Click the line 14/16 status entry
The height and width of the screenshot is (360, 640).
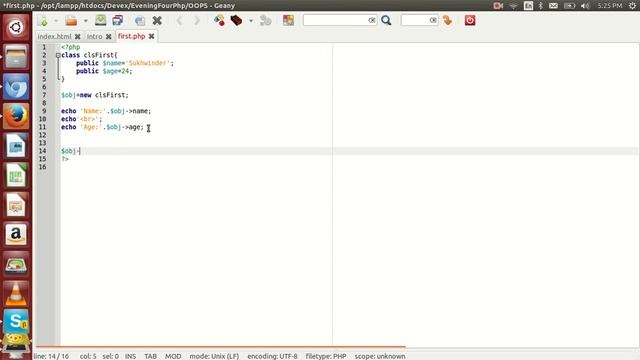[x=51, y=356]
